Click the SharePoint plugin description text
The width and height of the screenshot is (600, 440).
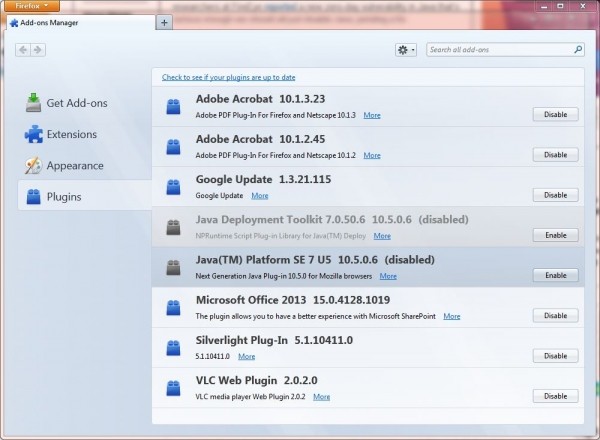[x=315, y=316]
